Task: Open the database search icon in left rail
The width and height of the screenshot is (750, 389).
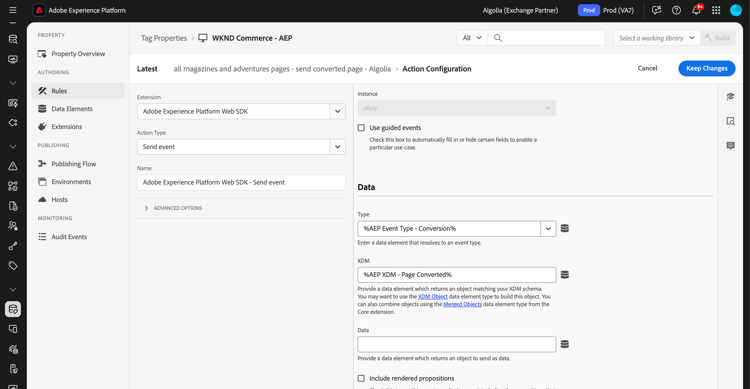Action: point(13,40)
